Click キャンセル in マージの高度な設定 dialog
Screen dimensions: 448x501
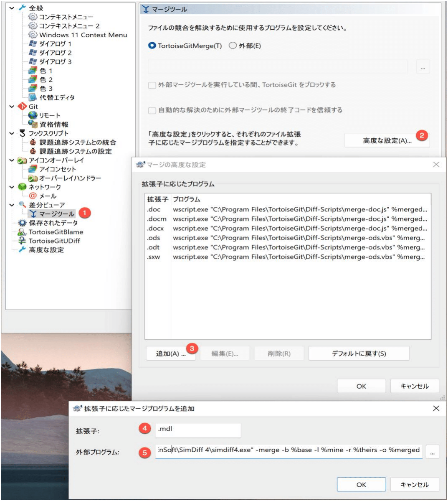coord(415,386)
